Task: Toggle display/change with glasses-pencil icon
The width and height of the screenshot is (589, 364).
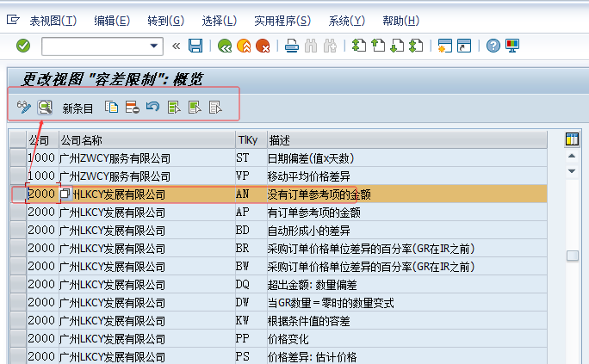Action: 24,108
